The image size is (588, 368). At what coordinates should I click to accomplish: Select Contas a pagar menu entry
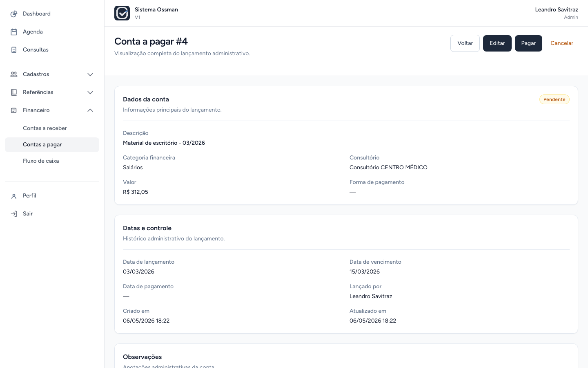point(52,145)
